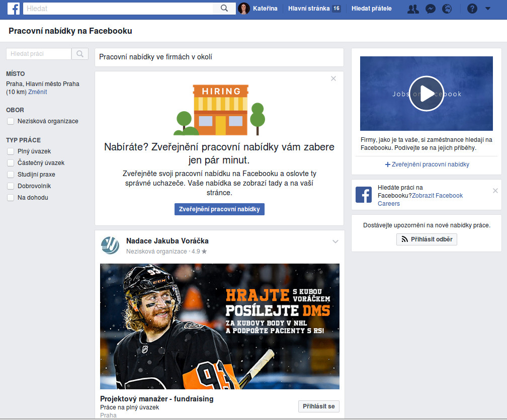Click the Změnit location link
Viewport: 507px width, 420px height.
pyautogui.click(x=38, y=92)
